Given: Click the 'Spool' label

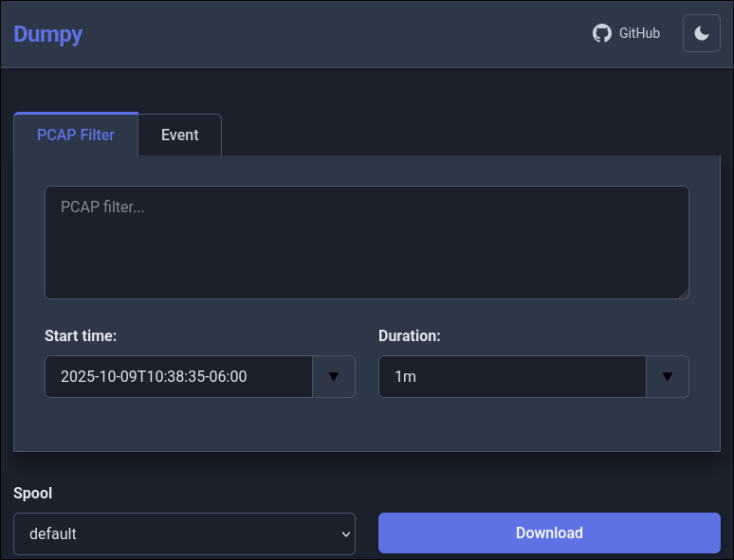Looking at the screenshot, I should [x=33, y=493].
